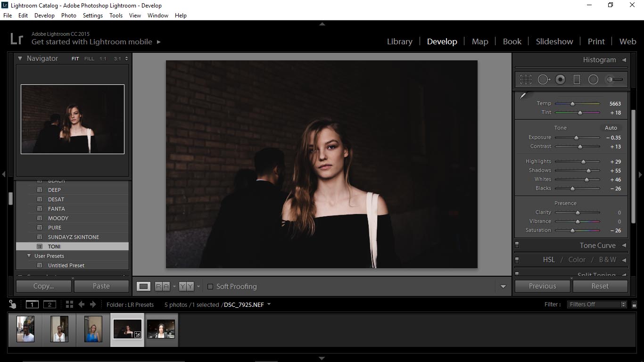Click preset icon next to MOODY

pos(40,218)
